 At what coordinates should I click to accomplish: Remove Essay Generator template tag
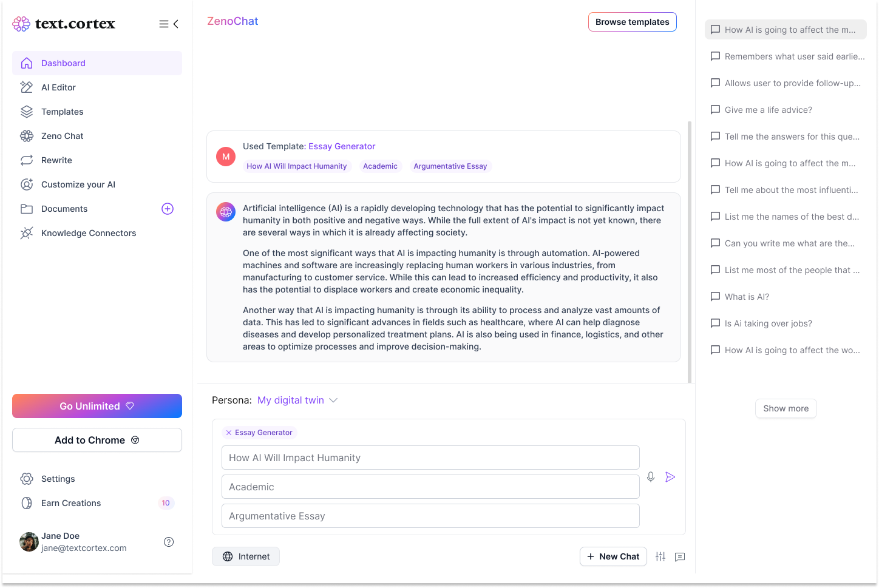(229, 433)
